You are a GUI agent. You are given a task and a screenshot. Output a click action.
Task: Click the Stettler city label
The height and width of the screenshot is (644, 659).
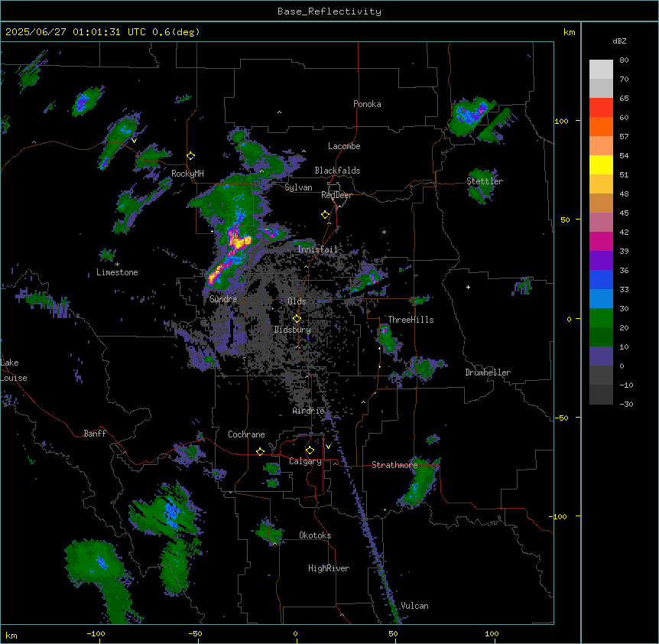click(485, 181)
